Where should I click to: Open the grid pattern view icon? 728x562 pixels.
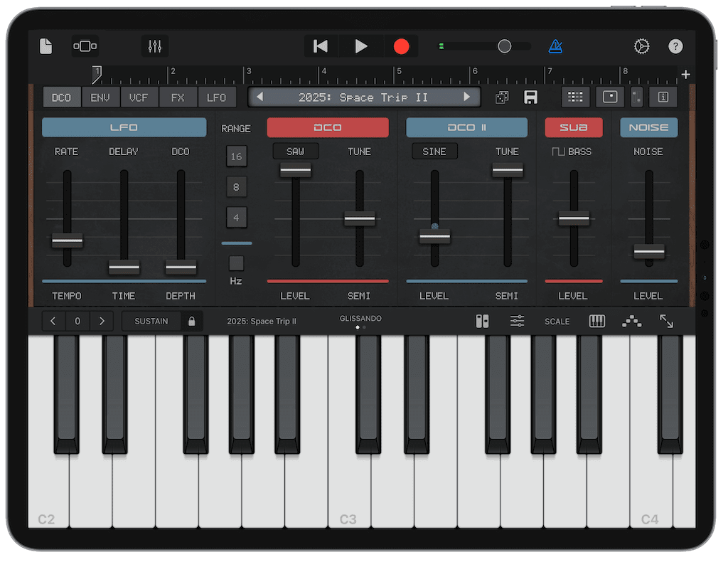[x=575, y=97]
